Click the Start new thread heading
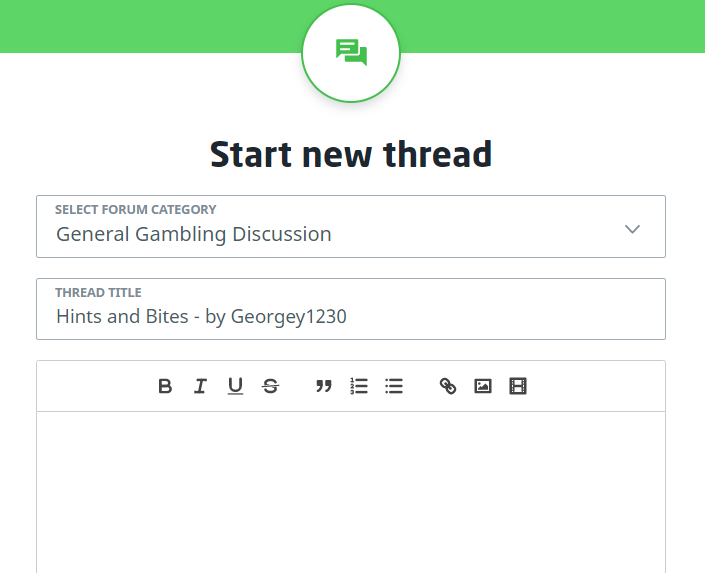Screen dimensions: 705x573 [351, 155]
